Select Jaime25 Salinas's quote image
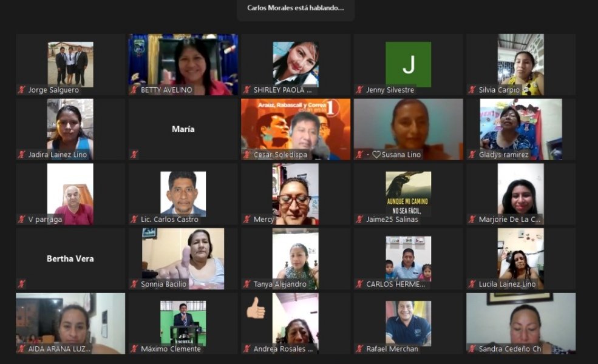598x364 pixels. [408, 194]
